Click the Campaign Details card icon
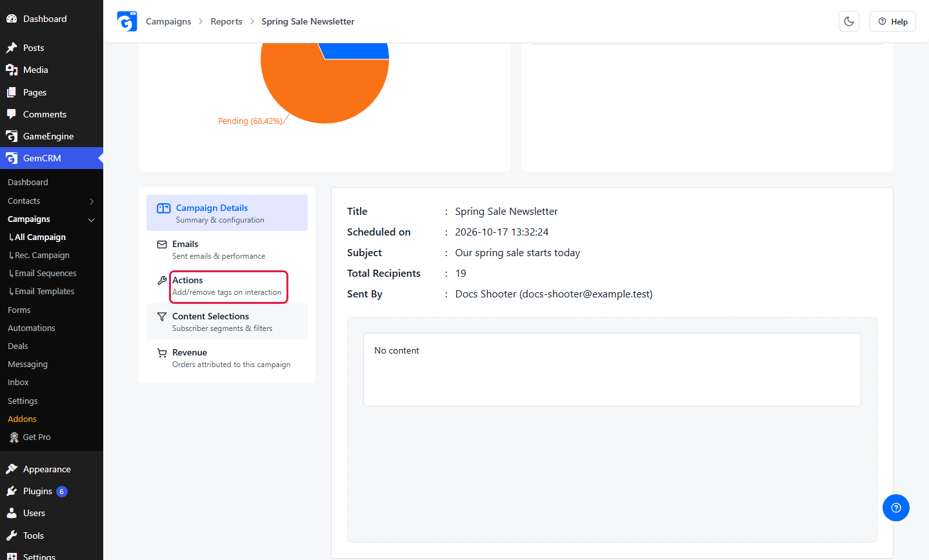The height and width of the screenshot is (560, 929). point(164,208)
